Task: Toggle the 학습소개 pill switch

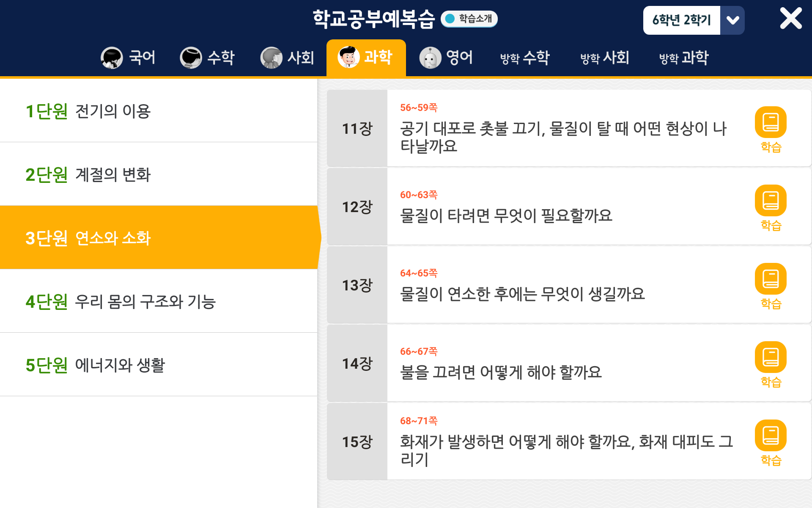Action: (469, 19)
